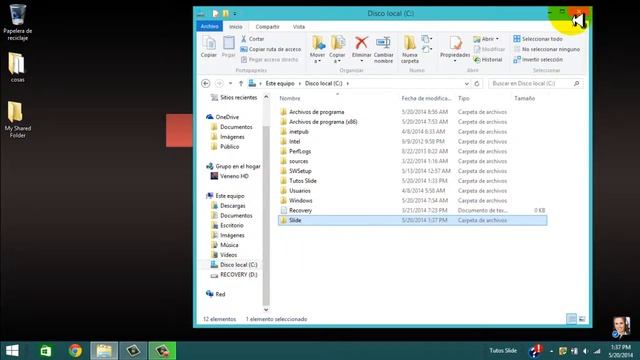Click Seleccionar todo
The width and height of the screenshot is (640, 360).
[538, 39]
